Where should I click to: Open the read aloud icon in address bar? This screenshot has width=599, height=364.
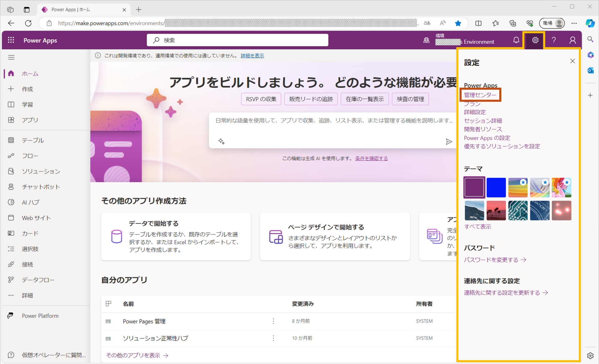click(443, 23)
